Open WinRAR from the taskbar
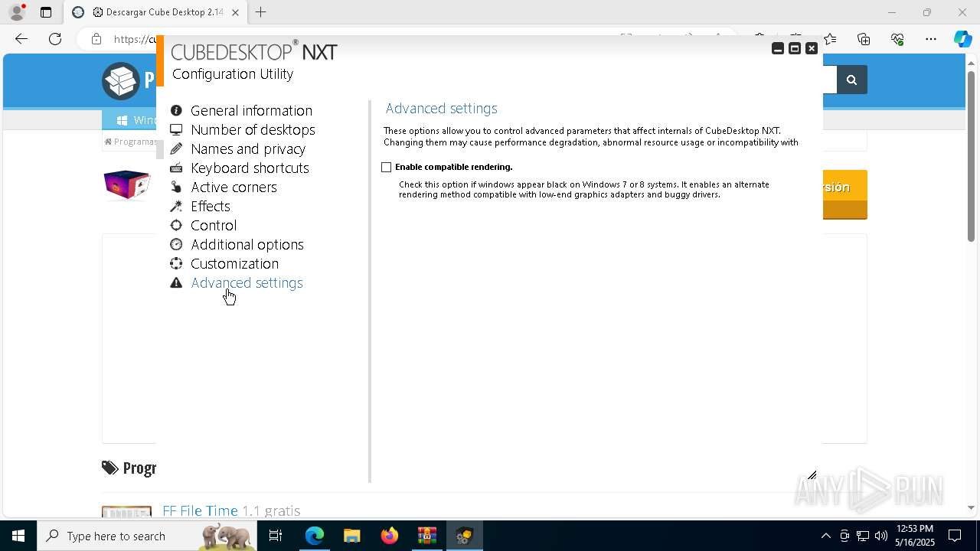 426,536
